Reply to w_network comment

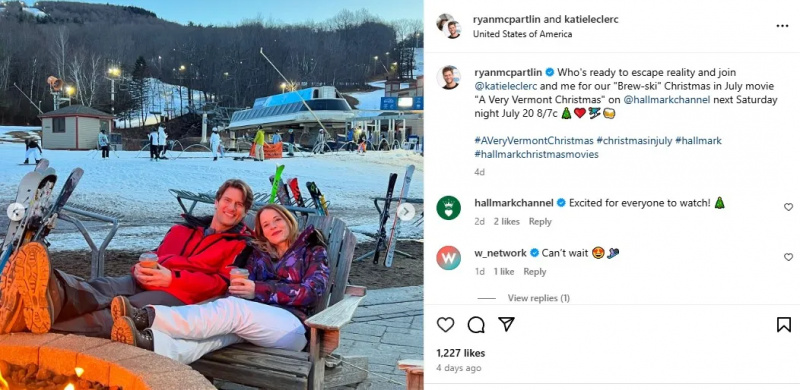(x=535, y=272)
